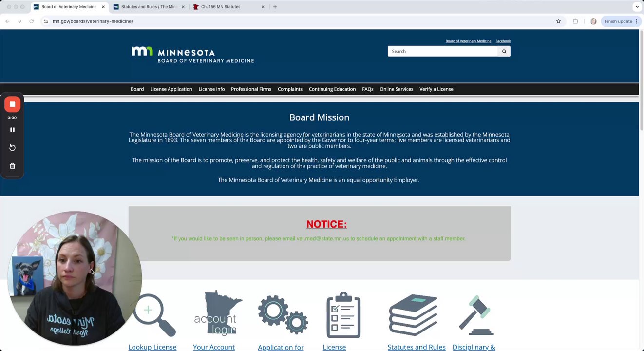View site information icon in address bar
This screenshot has height=351, width=644.
pos(46,21)
